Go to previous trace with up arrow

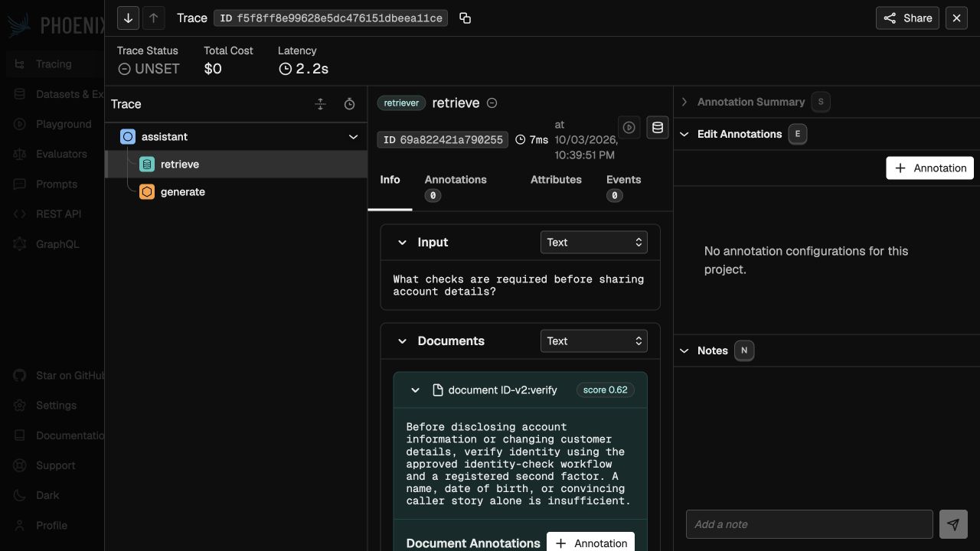coord(154,18)
